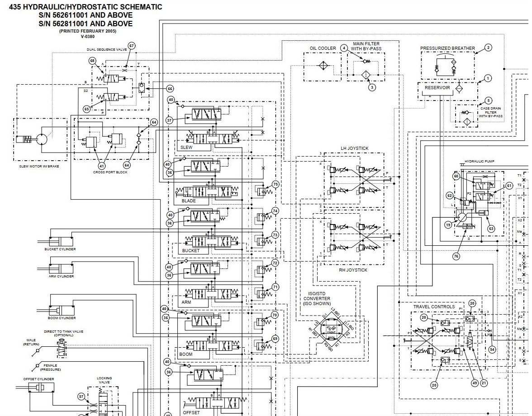This screenshot has width=532, height=416.
Task: Click callout number 67
Action: click(x=132, y=46)
